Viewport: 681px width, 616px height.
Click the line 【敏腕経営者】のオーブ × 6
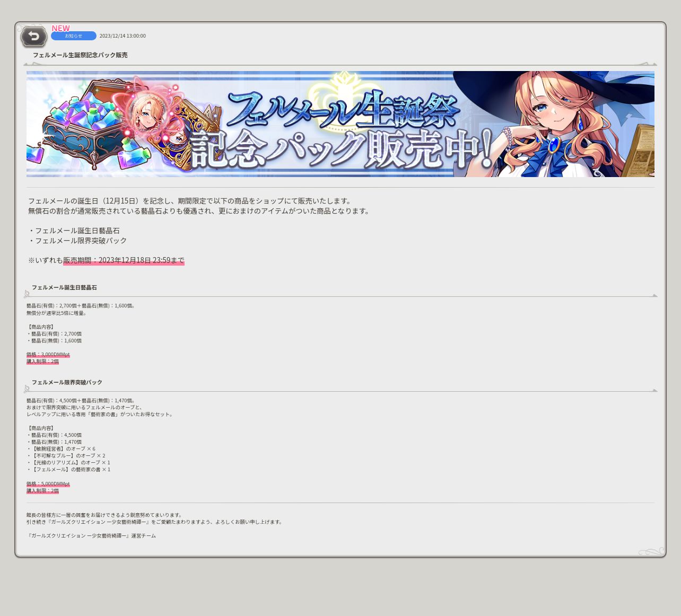(61, 449)
